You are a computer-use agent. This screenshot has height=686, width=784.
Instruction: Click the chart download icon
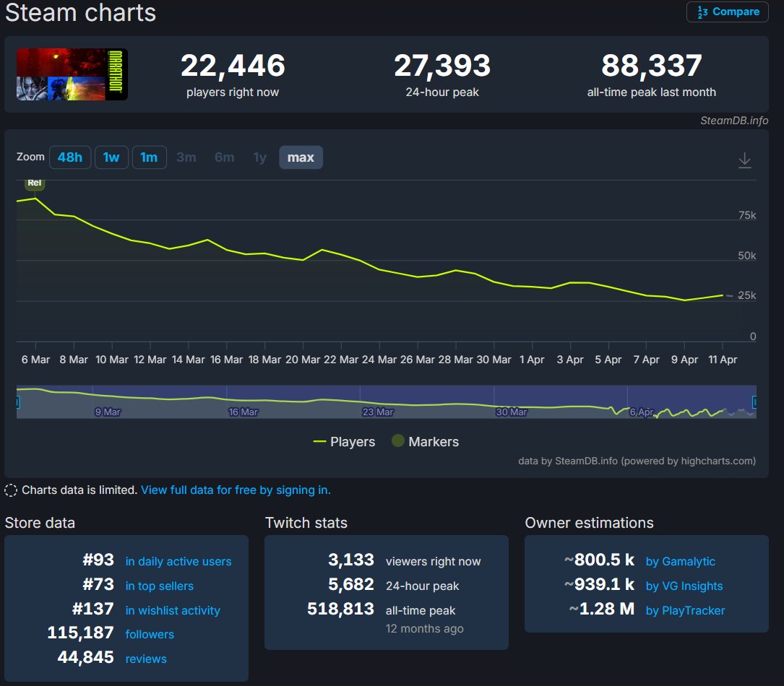[744, 160]
